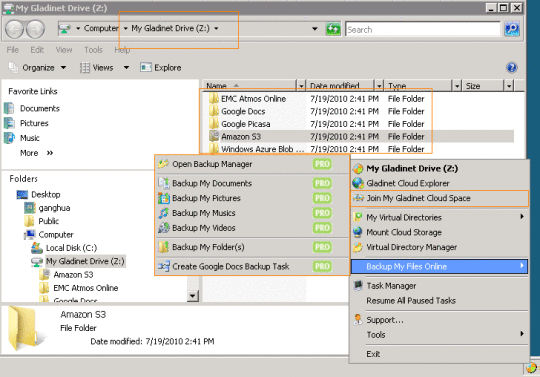Click the Explore toolbar button

tap(161, 67)
